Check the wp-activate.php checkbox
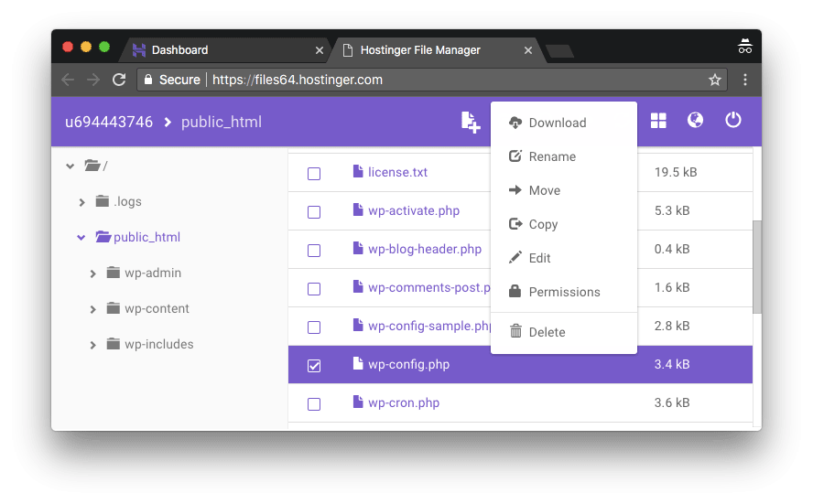Viewport: 813px width, 504px height. [x=314, y=212]
